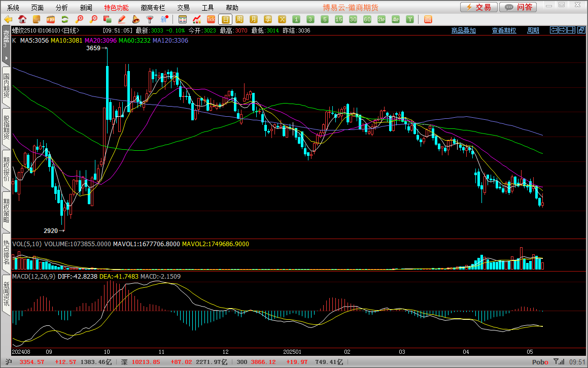Select the 60-minute period button

click(x=367, y=19)
